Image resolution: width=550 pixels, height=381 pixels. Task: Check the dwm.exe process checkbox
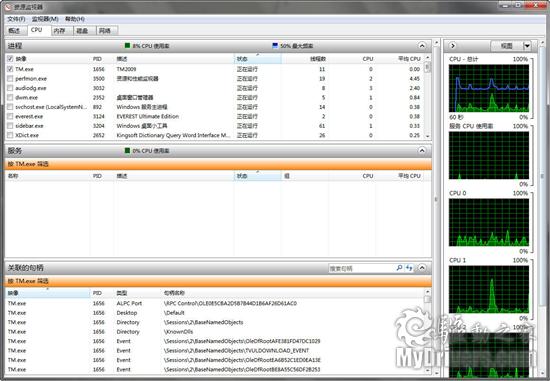pyautogui.click(x=10, y=98)
